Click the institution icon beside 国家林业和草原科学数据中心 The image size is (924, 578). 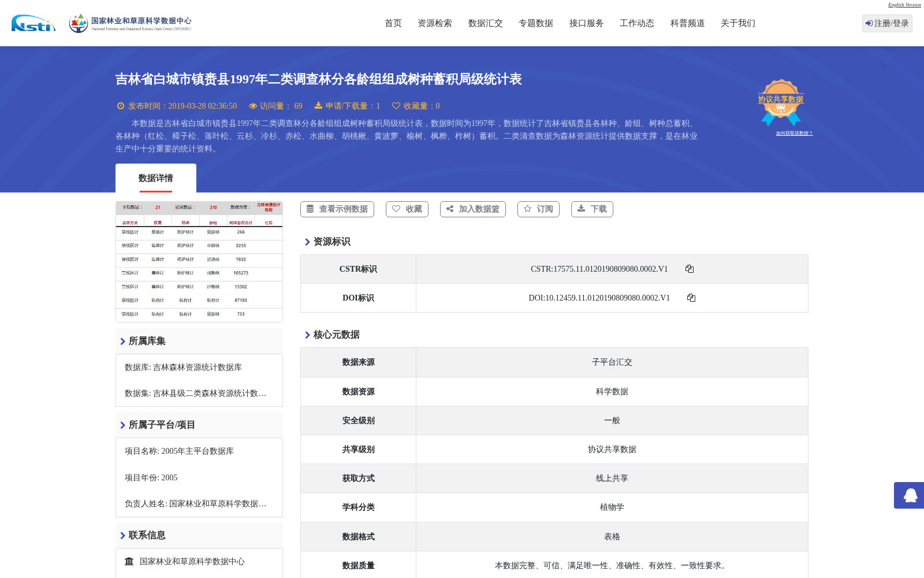click(129, 561)
